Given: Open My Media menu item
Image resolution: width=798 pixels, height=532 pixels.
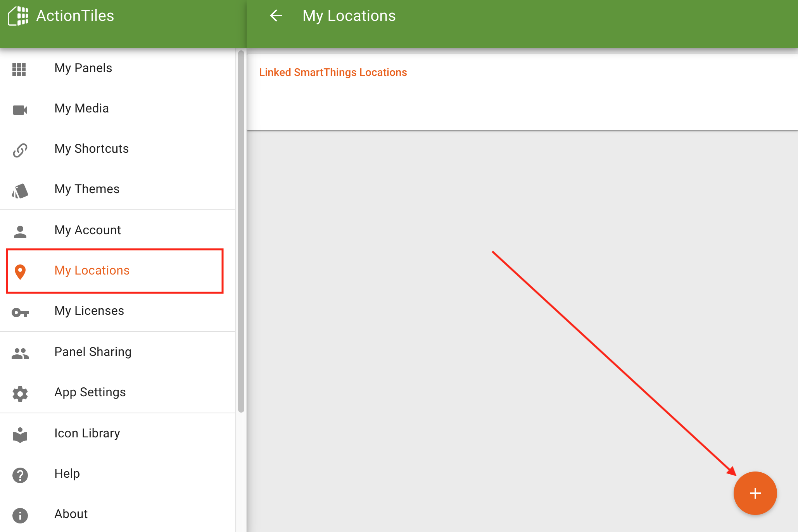Looking at the screenshot, I should click(117, 109).
